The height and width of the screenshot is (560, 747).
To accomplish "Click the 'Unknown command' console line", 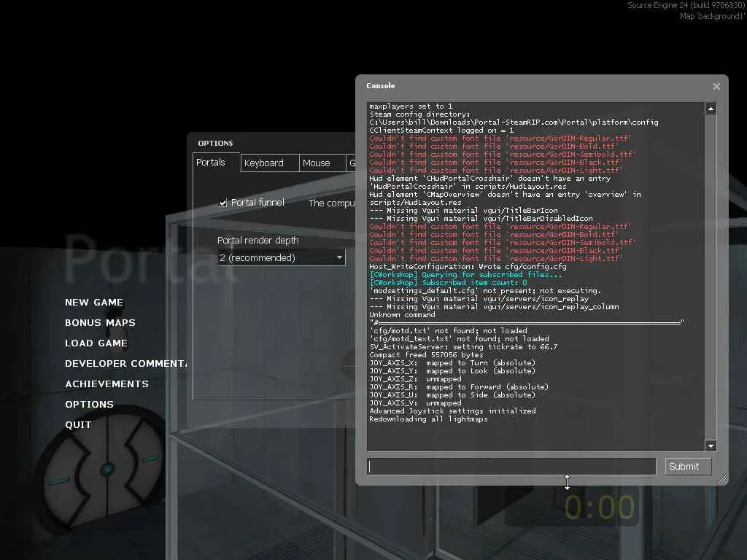I will point(402,315).
